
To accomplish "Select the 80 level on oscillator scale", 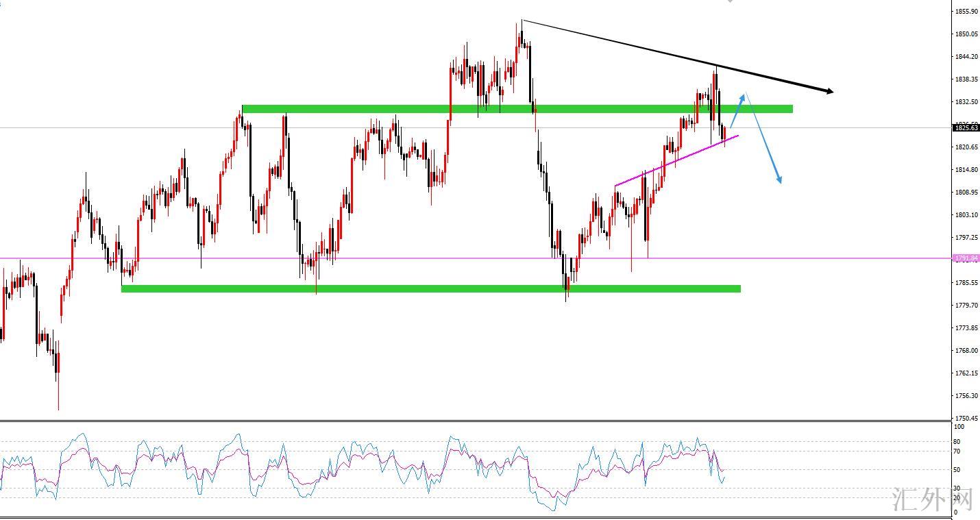I will [x=958, y=441].
